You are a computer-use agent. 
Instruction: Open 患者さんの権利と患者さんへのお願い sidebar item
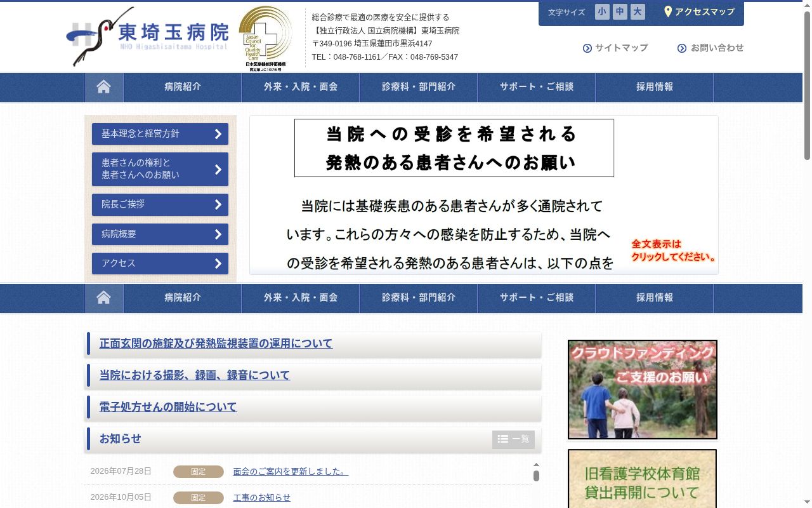click(160, 169)
